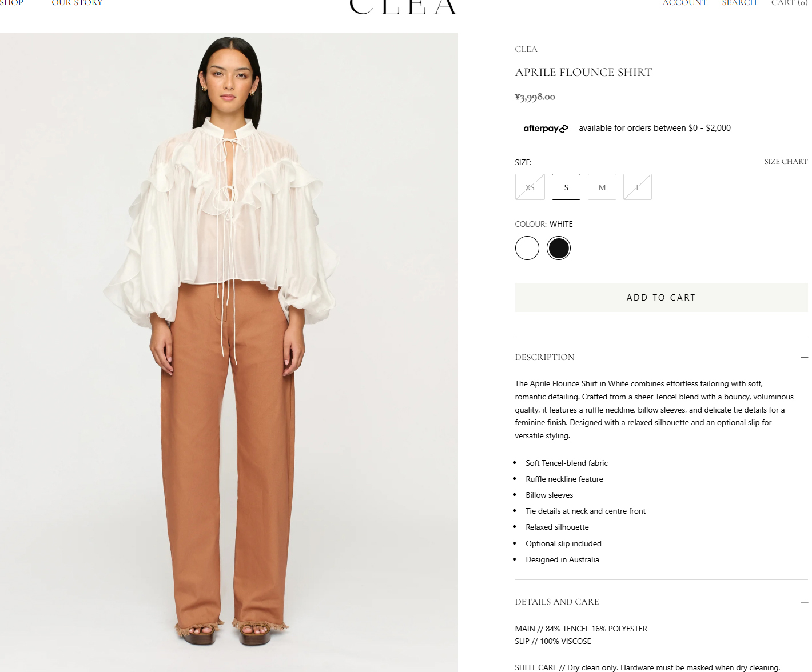Select size S
The image size is (812, 672).
pyautogui.click(x=566, y=187)
